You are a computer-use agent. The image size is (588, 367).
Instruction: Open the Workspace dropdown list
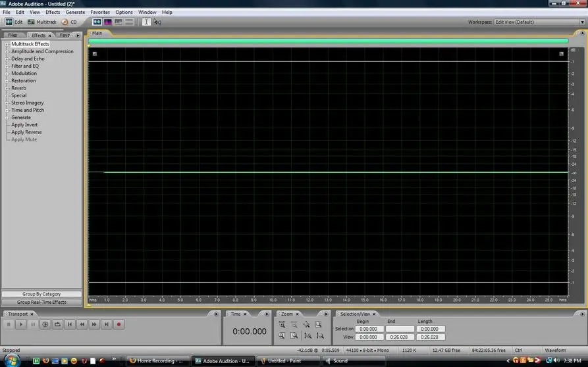coord(540,22)
